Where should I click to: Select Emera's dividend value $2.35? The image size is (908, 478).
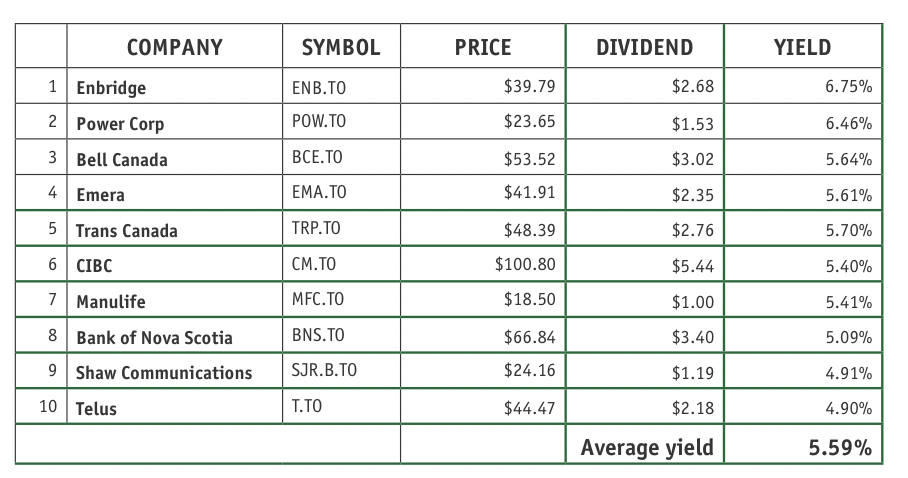[x=693, y=195]
